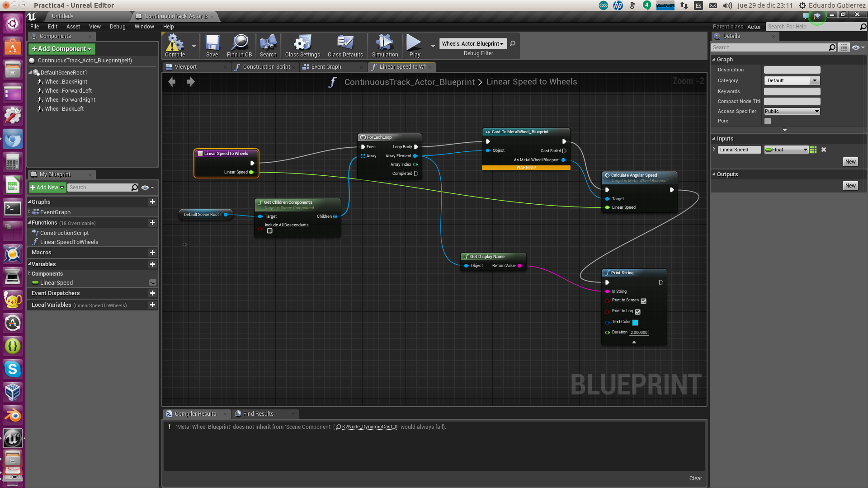Clear the compiler results
Viewport: 868px width, 488px height.
(x=695, y=479)
